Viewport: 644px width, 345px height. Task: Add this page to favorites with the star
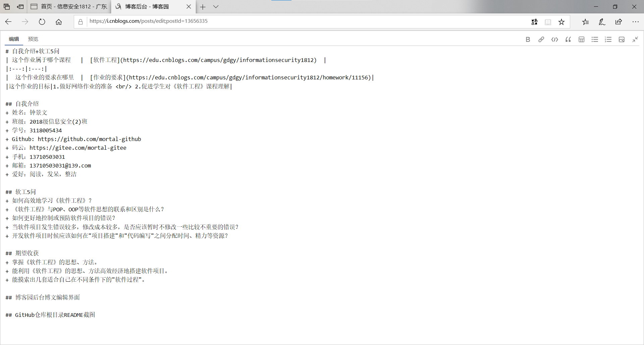(x=561, y=22)
